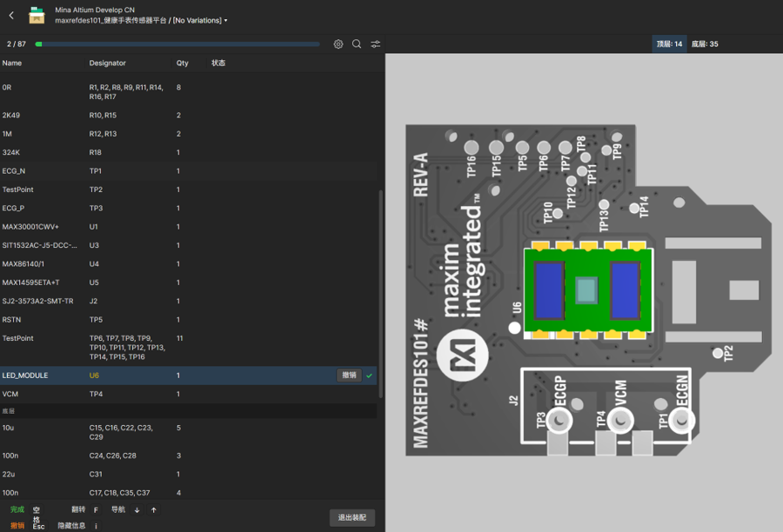The width and height of the screenshot is (783, 532).
Task: Click the F flip key icon
Action: (x=96, y=510)
